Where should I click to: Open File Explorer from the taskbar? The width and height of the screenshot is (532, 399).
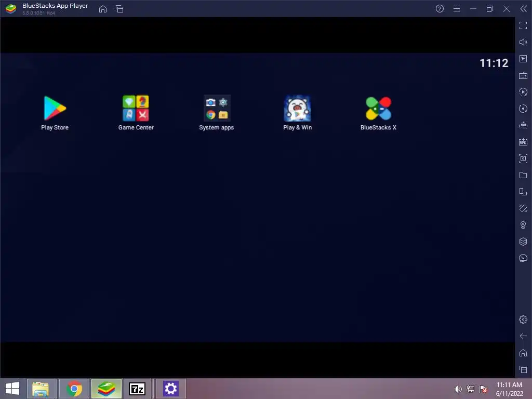click(x=41, y=389)
